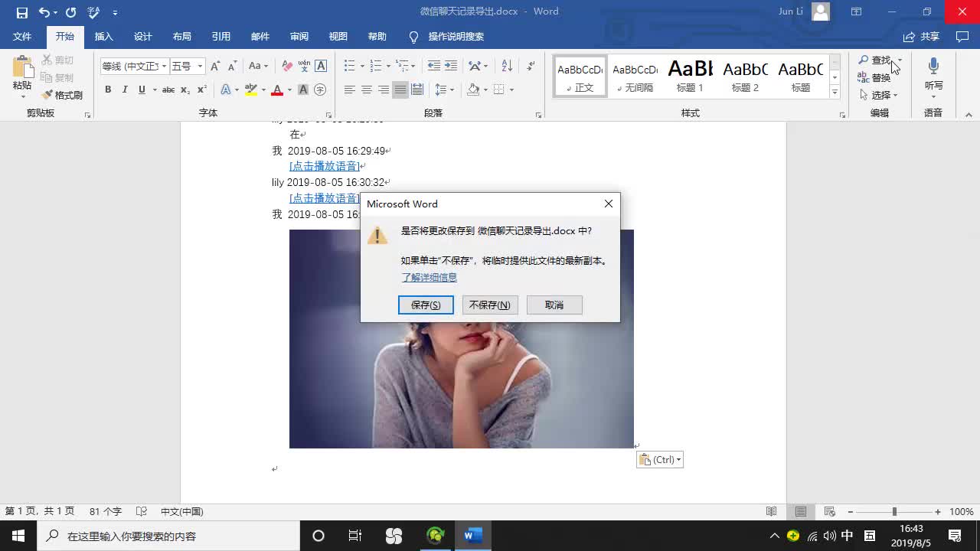Click 共享 share button

(921, 36)
